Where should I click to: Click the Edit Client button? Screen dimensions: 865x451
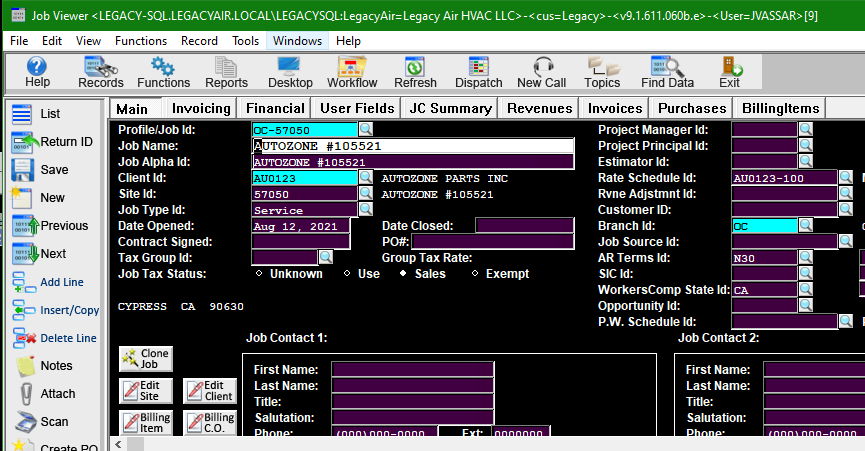point(210,391)
